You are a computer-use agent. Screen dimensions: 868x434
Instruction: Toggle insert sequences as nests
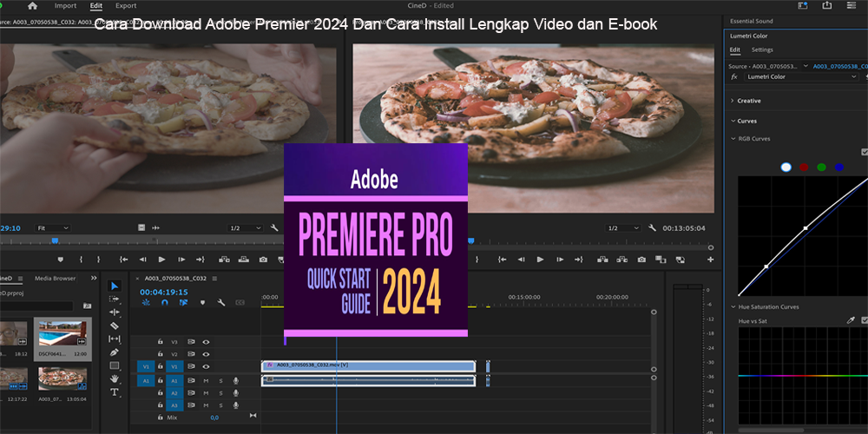(146, 303)
